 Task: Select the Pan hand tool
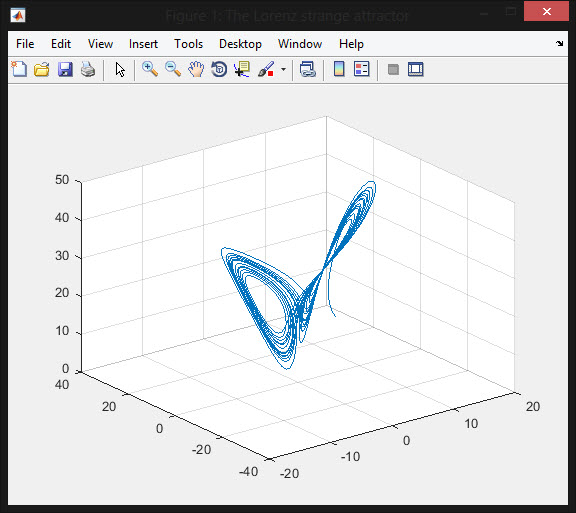[x=196, y=69]
